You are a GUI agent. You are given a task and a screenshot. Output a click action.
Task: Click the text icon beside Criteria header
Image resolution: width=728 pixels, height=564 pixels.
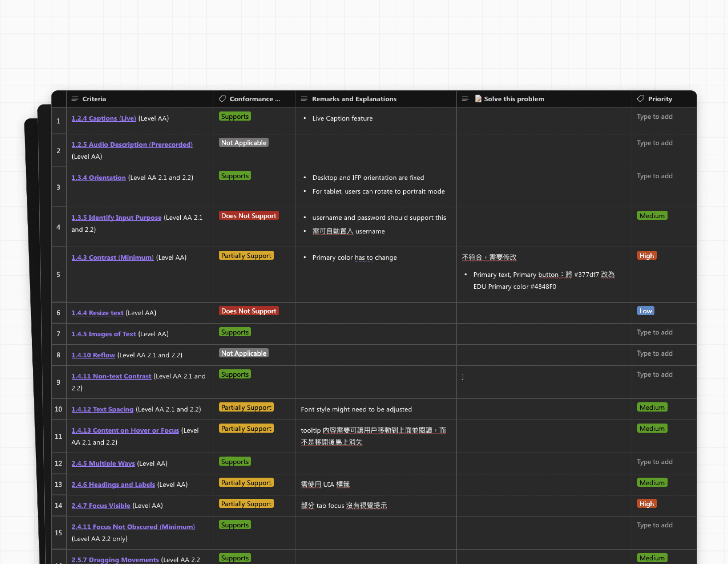point(75,99)
